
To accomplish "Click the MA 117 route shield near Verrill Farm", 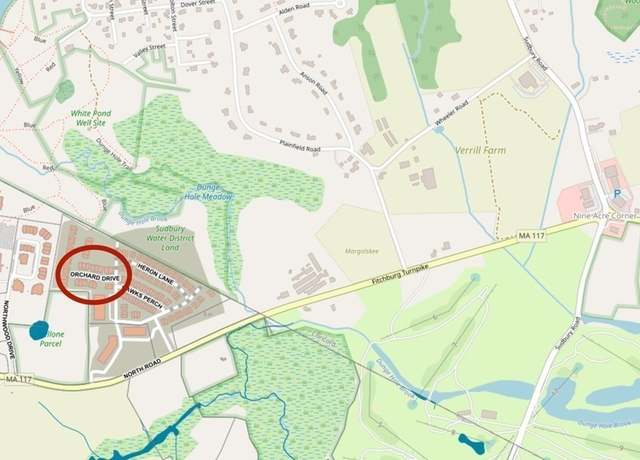I will tap(531, 236).
